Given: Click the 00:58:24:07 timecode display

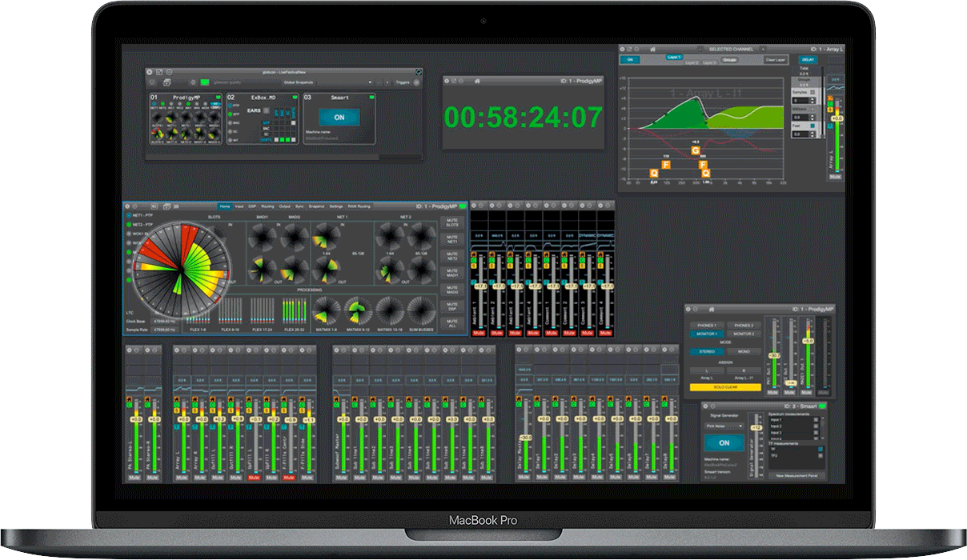Looking at the screenshot, I should click(524, 118).
